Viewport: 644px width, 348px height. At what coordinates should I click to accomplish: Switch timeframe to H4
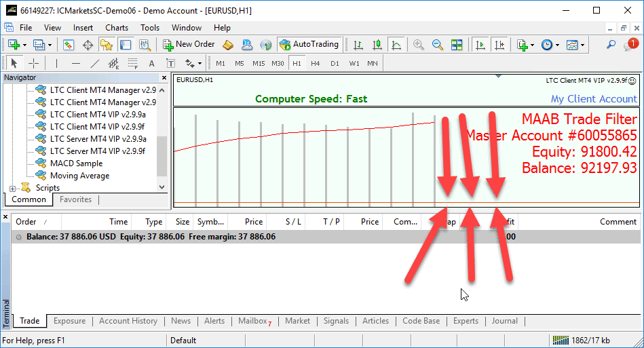click(x=315, y=63)
